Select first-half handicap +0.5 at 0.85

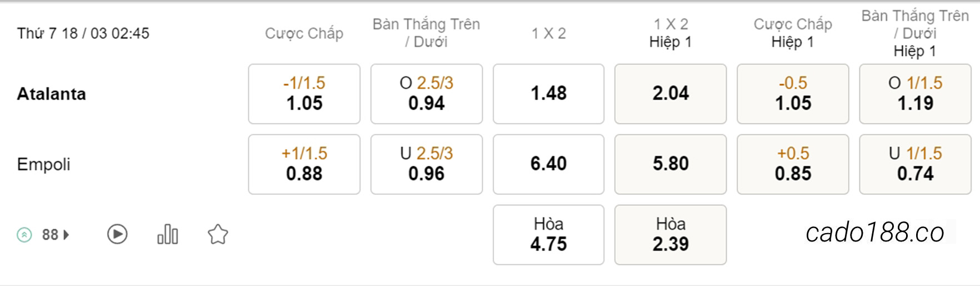pos(793,164)
